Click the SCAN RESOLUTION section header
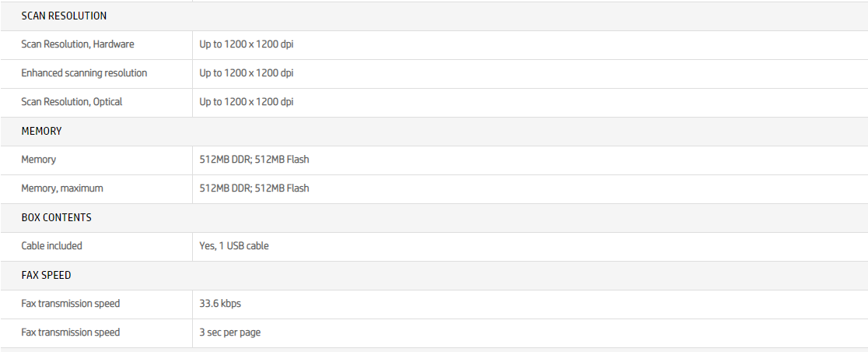 point(64,16)
